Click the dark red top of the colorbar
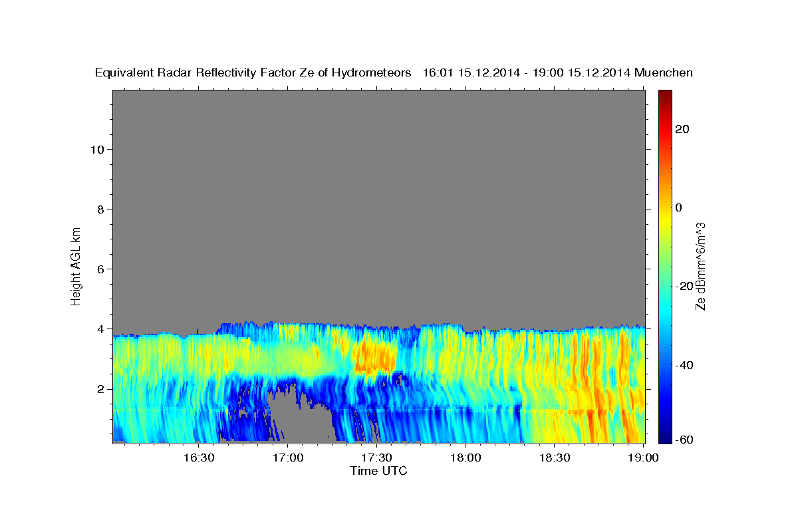 (664, 96)
